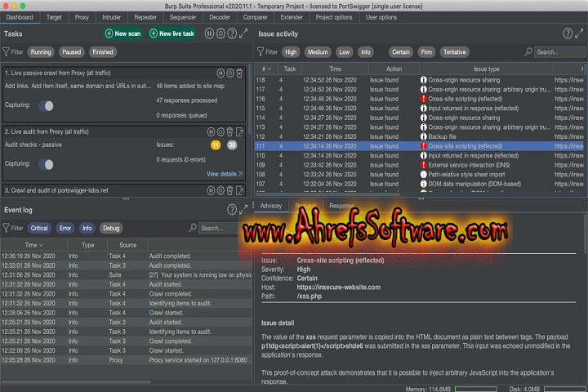Click the Disk usage bar in status bar
This screenshot has width=588, height=392.
click(x=565, y=389)
